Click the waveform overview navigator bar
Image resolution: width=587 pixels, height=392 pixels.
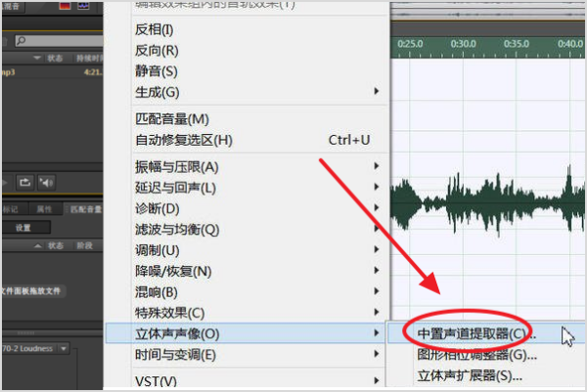tap(487, 14)
